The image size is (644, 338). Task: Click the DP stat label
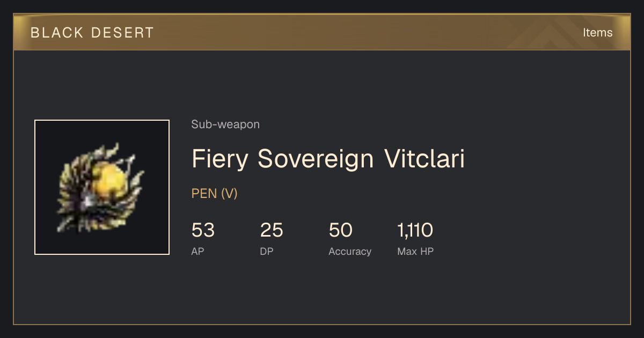pos(267,251)
